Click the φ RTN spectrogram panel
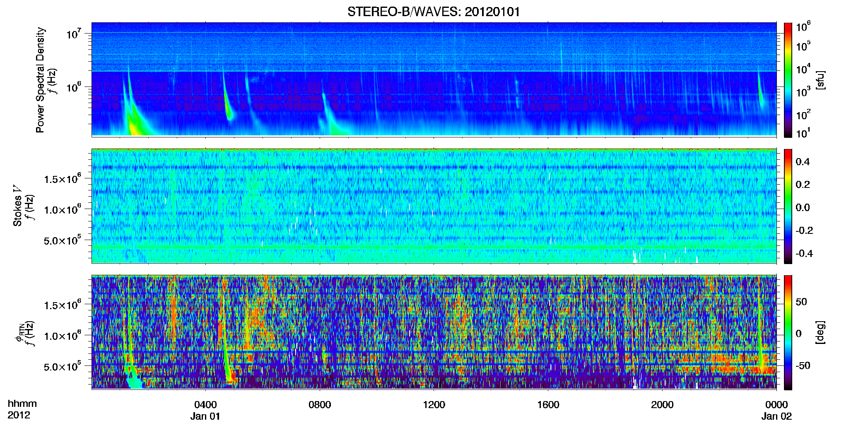Image resolution: width=868 pixels, height=447 pixels. (x=434, y=332)
